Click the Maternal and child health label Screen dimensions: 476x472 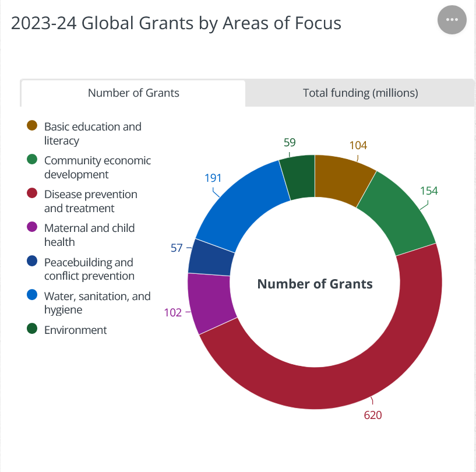[89, 235]
